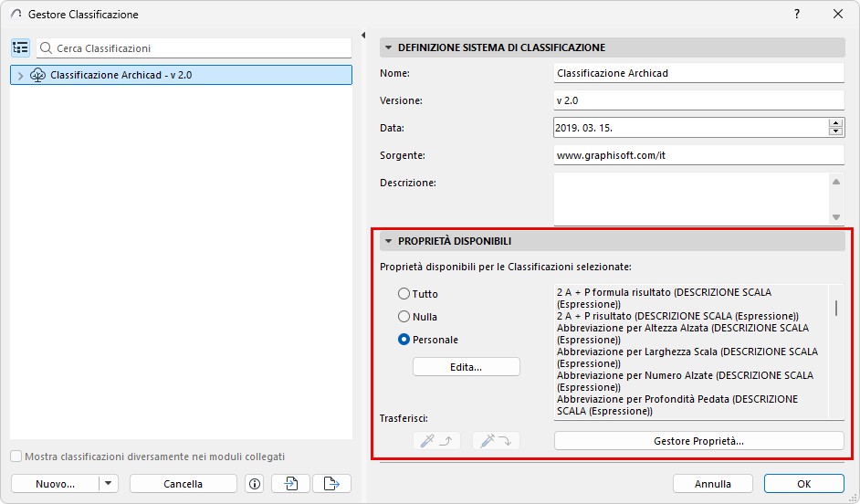Screen dimensions: 860x504
Task: Click the Nuovo... button
Action: (x=55, y=484)
